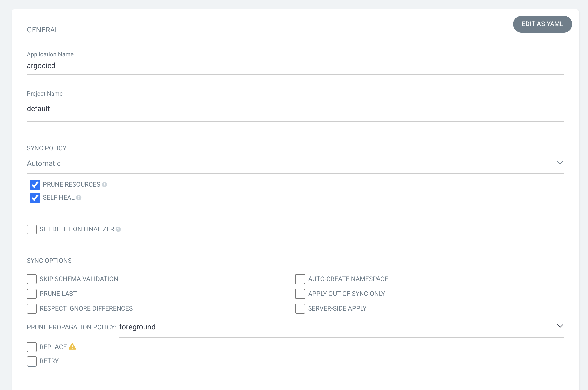Click the warning icon next to Replace

point(72,346)
